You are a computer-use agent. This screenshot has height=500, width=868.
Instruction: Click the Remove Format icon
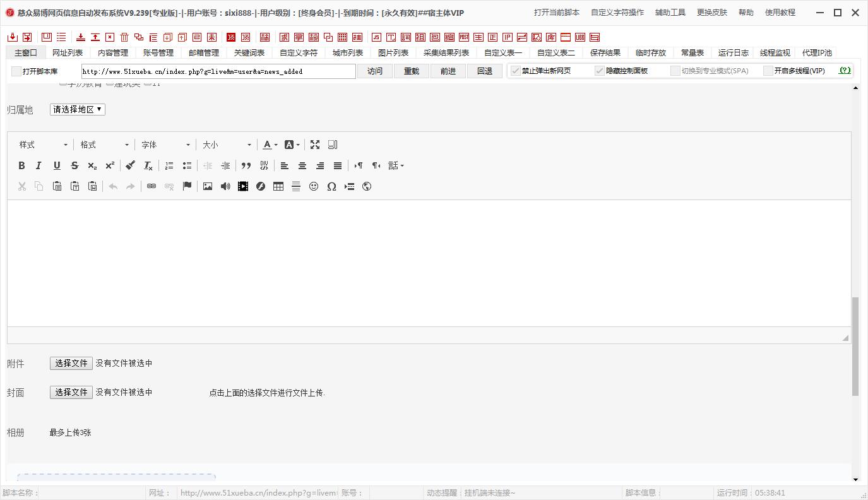(148, 165)
